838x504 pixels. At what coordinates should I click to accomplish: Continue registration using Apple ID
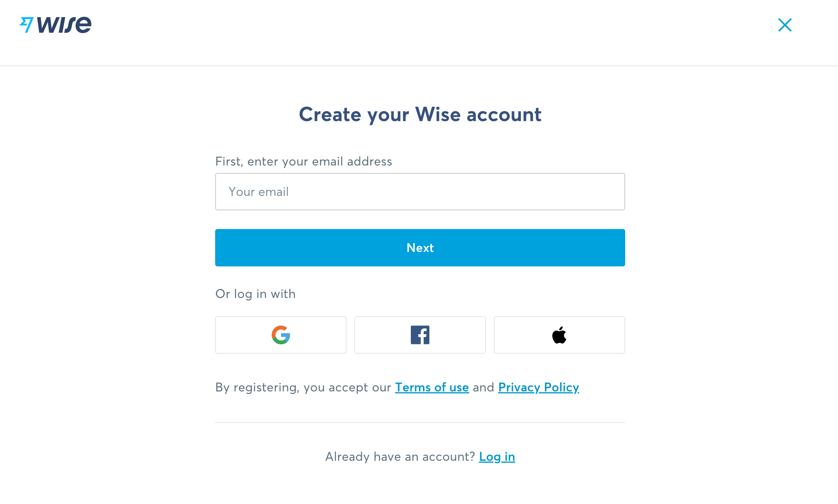[x=559, y=335]
